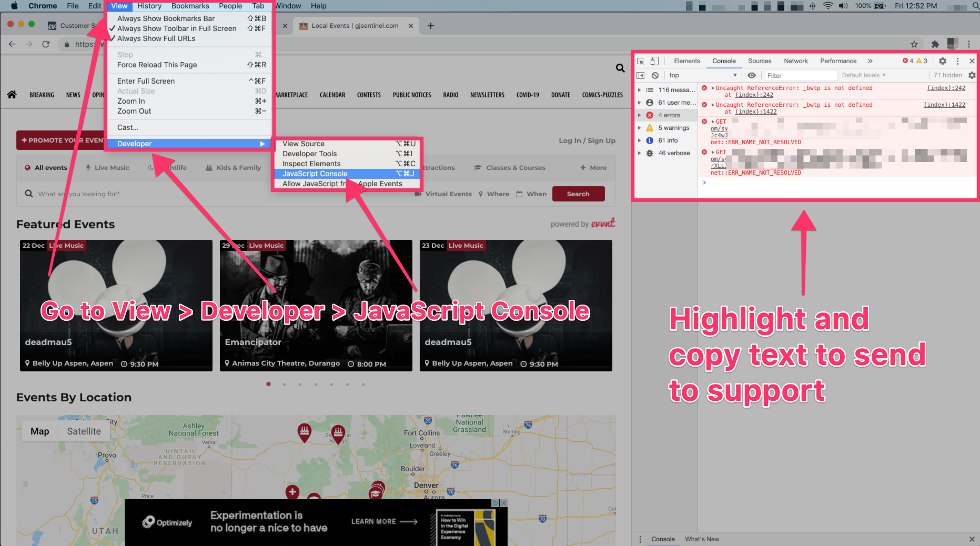Expand the 116 messages group
Screen dimensions: 980x546
pyautogui.click(x=639, y=90)
